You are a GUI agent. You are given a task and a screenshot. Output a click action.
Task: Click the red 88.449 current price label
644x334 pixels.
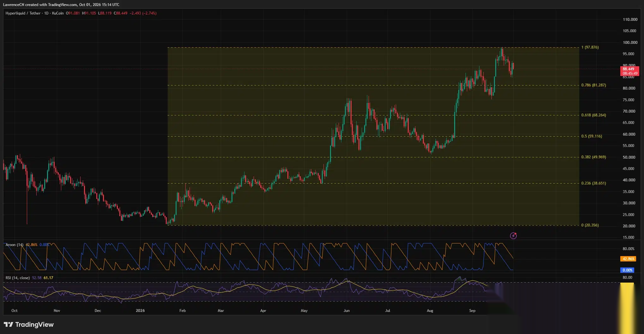[x=629, y=69]
